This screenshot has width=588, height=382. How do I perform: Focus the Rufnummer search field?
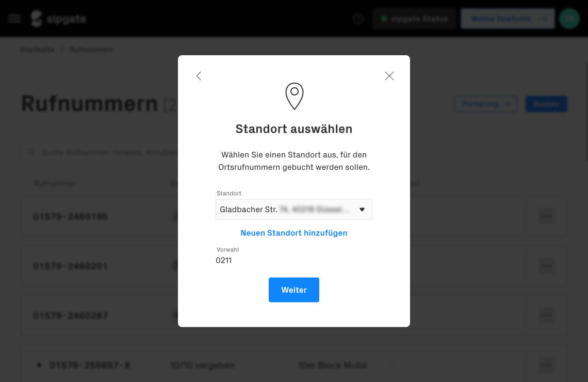[100, 152]
